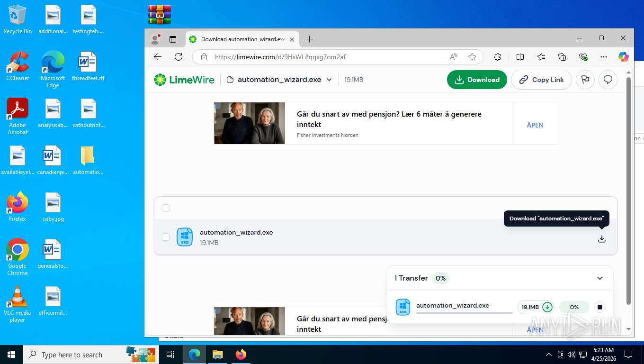Screen dimensions: 644x364
Task: Select threadfeet.rtf desktop file
Action: click(x=88, y=66)
